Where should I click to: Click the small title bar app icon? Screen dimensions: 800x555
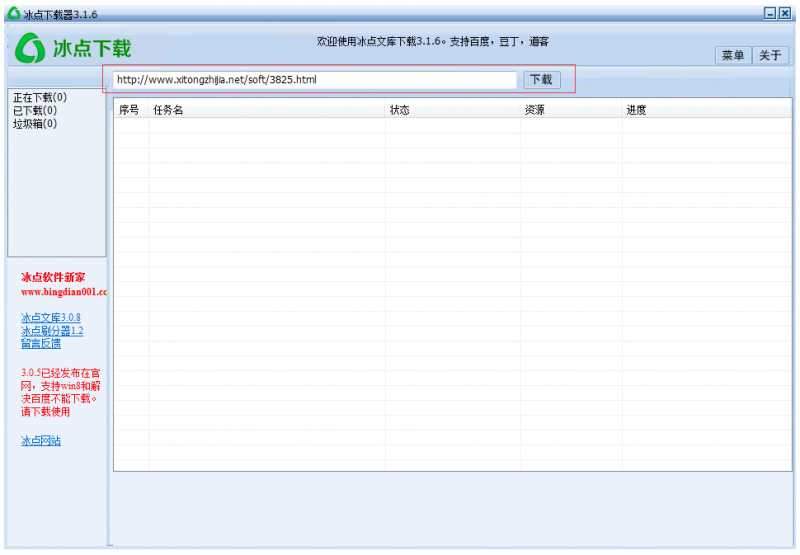click(14, 13)
